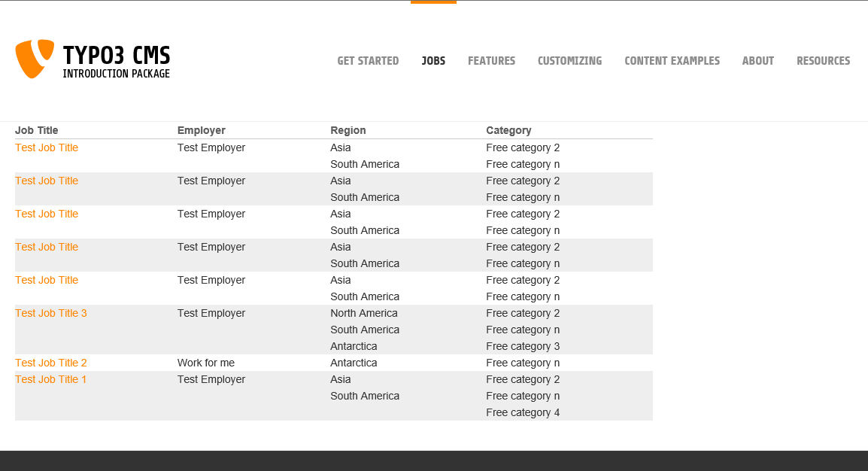Image resolution: width=868 pixels, height=471 pixels.
Task: Select the Jobs menu item
Action: point(433,61)
